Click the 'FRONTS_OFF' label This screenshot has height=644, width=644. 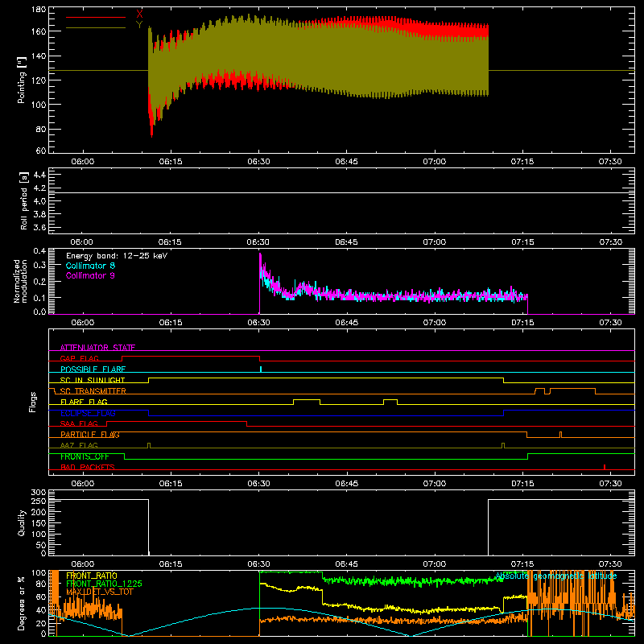pyautogui.click(x=85, y=456)
